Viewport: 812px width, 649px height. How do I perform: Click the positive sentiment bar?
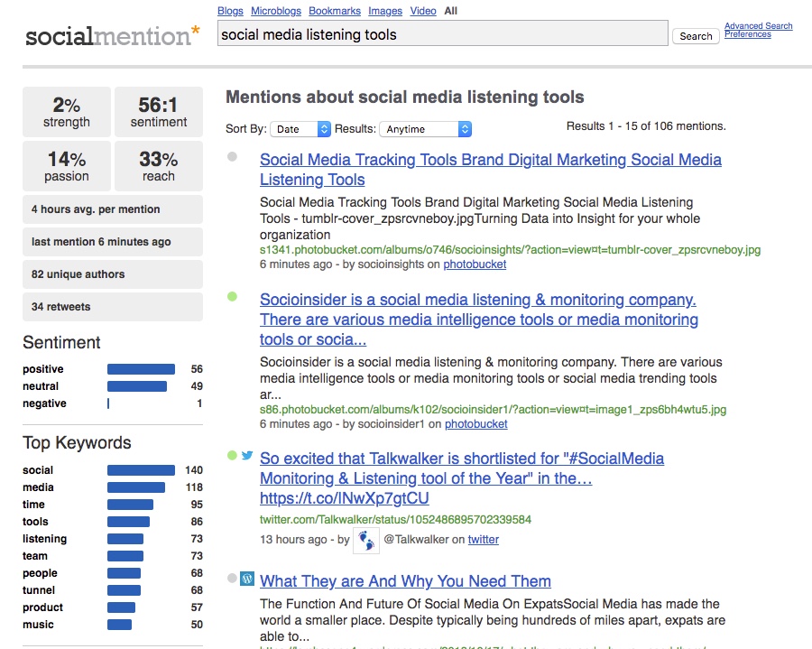coord(141,369)
